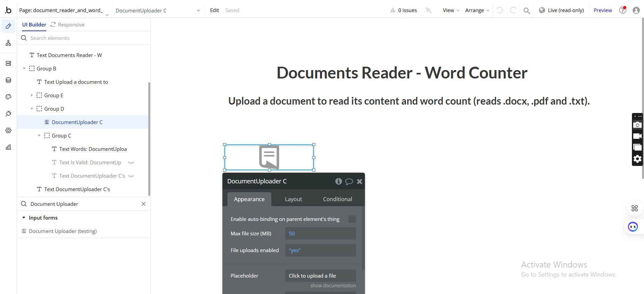Open the Data tab database icon

[x=8, y=80]
